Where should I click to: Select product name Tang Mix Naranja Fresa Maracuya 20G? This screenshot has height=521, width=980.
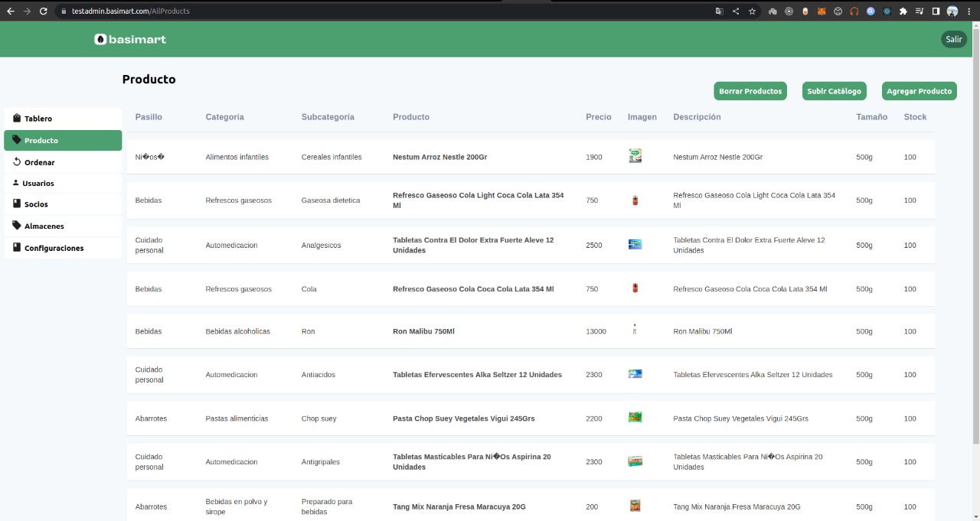pos(459,506)
